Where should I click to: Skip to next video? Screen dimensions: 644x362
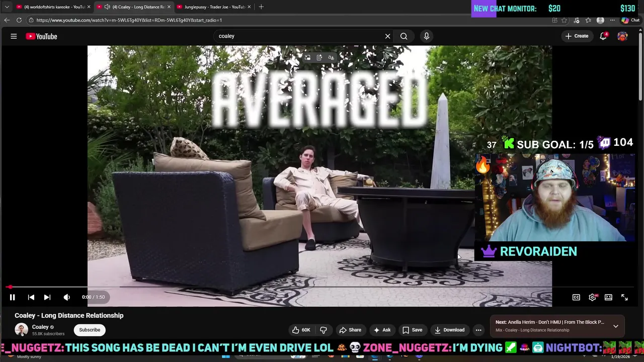click(x=47, y=297)
